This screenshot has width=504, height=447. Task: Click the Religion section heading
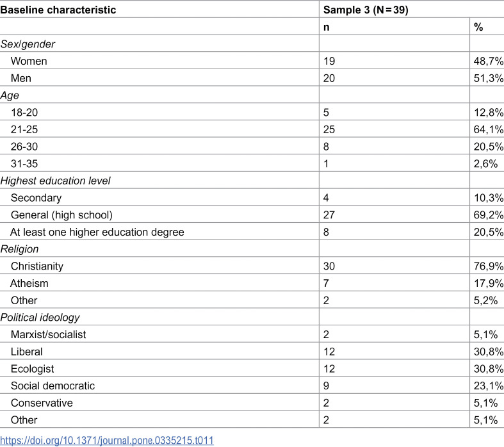point(19,249)
